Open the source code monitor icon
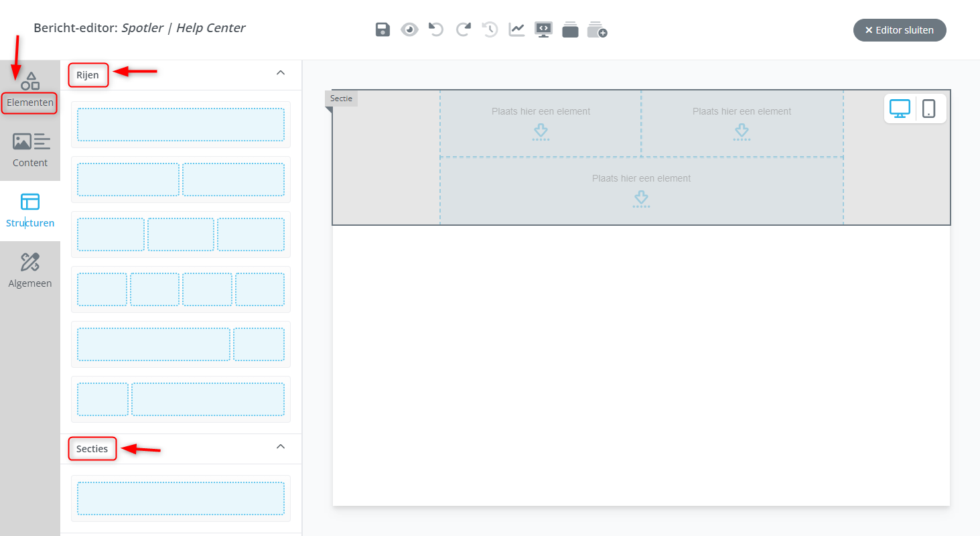The width and height of the screenshot is (980, 536). 543,29
